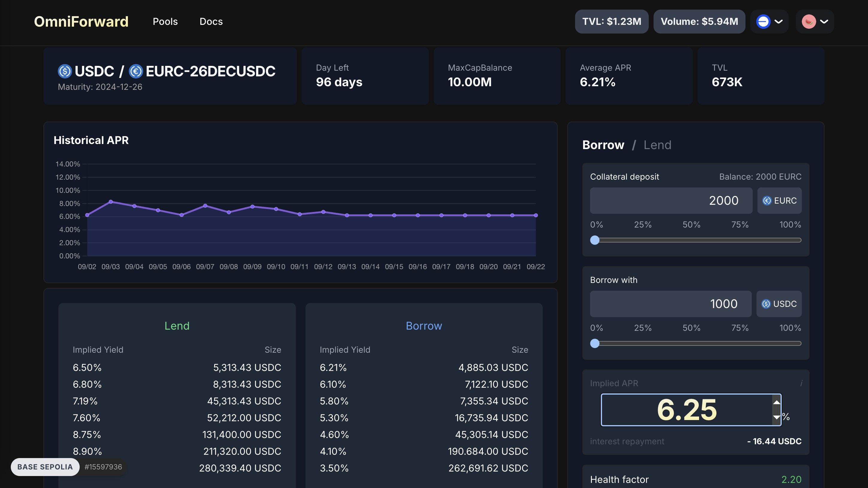The height and width of the screenshot is (488, 868).
Task: Select the 7.60% lend order row
Action: [177, 418]
